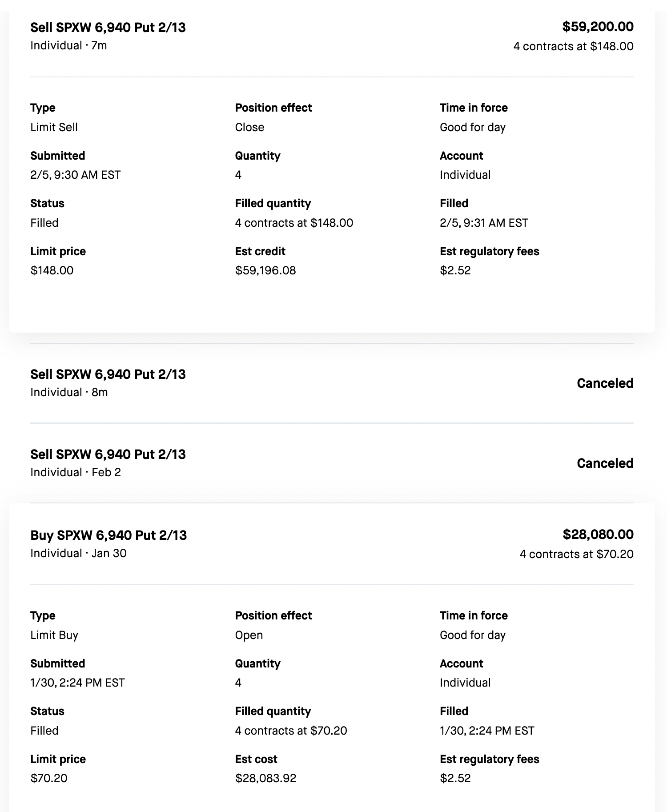The height and width of the screenshot is (812, 667).
Task: Click the Position effect value Open
Action: tap(249, 635)
